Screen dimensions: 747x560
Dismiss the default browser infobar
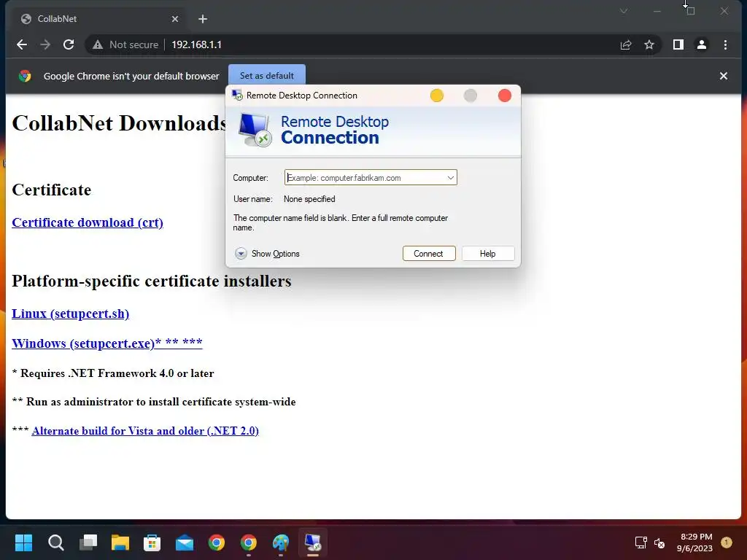(x=723, y=76)
